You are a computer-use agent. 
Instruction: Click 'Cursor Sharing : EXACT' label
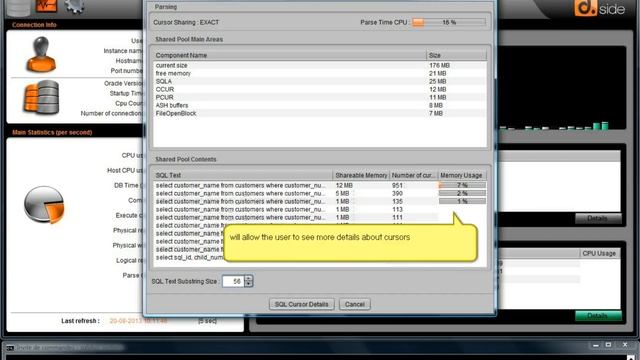click(x=186, y=22)
